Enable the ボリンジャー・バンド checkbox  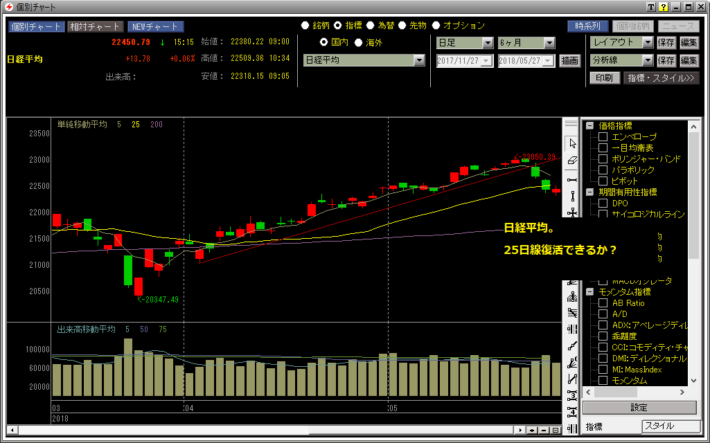click(x=603, y=159)
